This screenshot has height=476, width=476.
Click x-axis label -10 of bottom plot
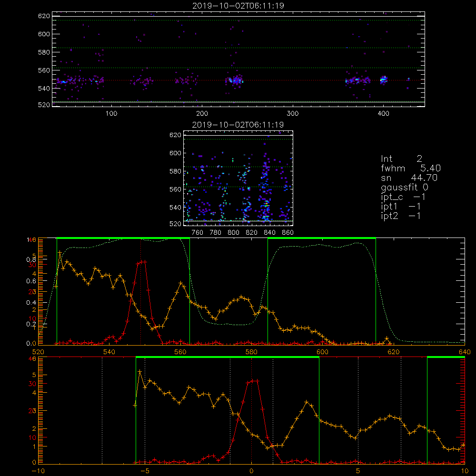point(38,471)
